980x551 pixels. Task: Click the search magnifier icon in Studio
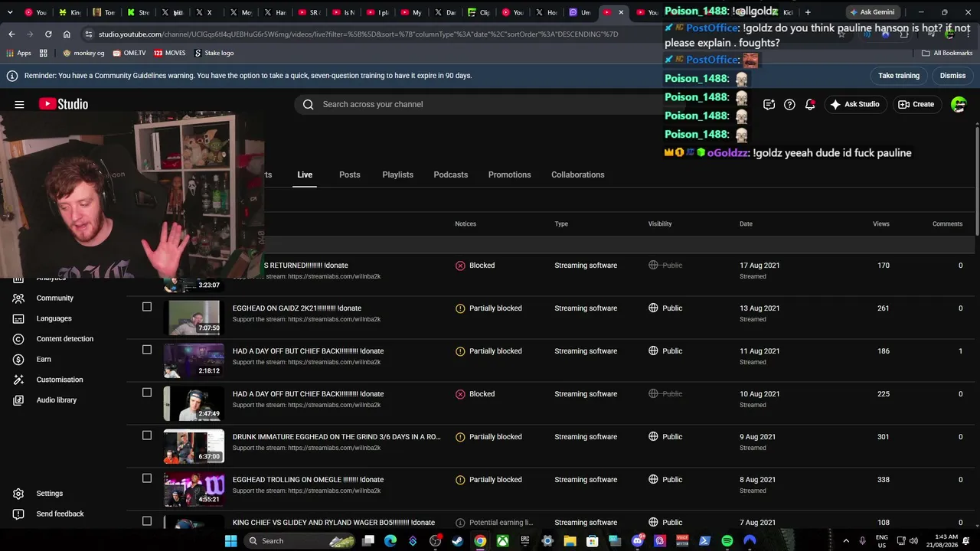[x=308, y=104]
